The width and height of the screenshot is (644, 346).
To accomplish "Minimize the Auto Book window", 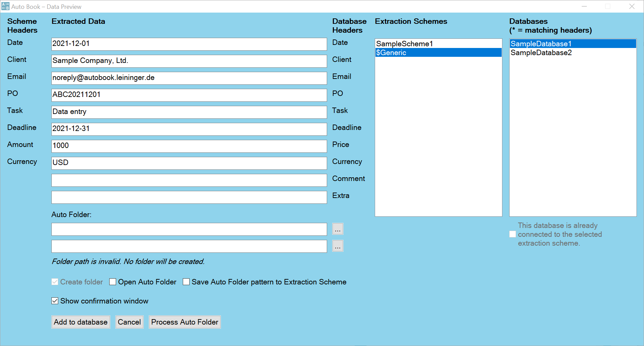I will [584, 6].
